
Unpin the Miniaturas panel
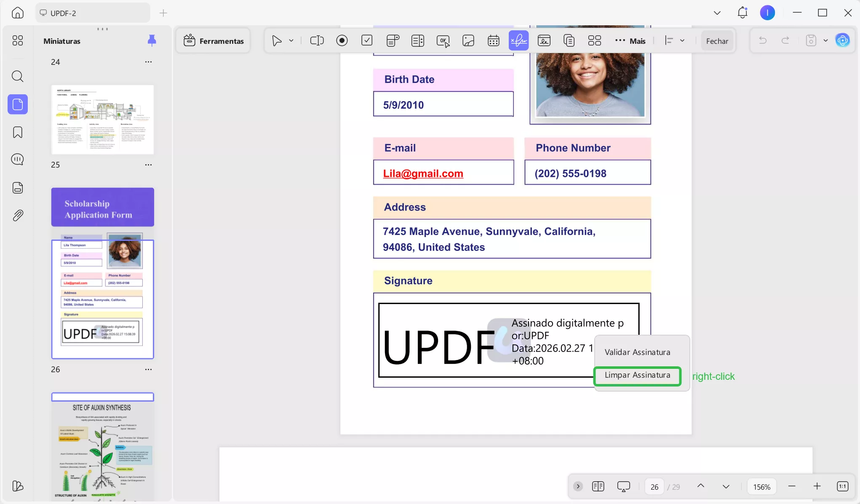click(152, 40)
